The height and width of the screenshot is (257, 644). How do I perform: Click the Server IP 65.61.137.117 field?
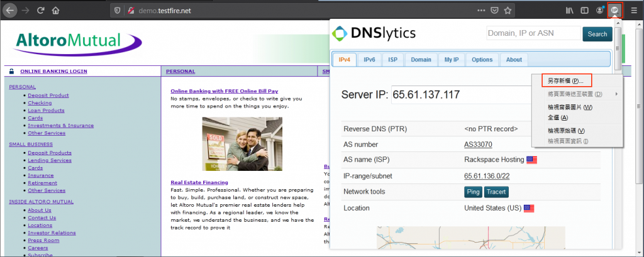pos(462,95)
